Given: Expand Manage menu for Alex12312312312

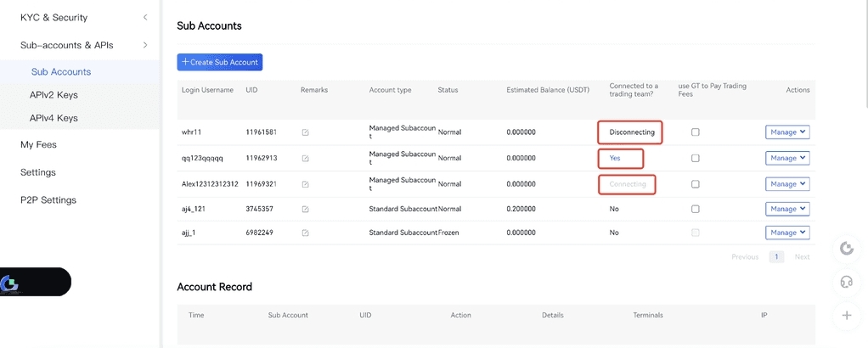Looking at the screenshot, I should pyautogui.click(x=787, y=184).
